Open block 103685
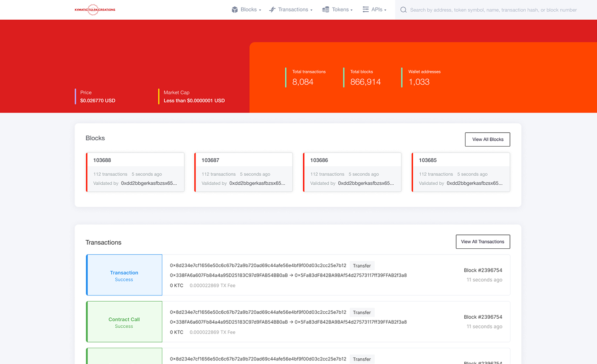The image size is (597, 364). click(427, 160)
